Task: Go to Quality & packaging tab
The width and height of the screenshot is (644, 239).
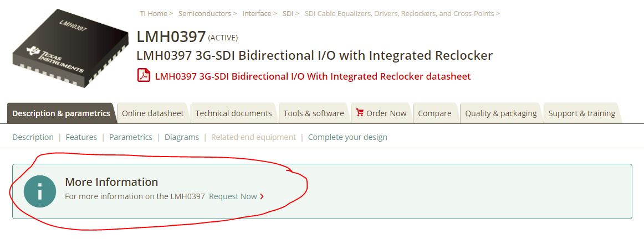Action: [500, 113]
